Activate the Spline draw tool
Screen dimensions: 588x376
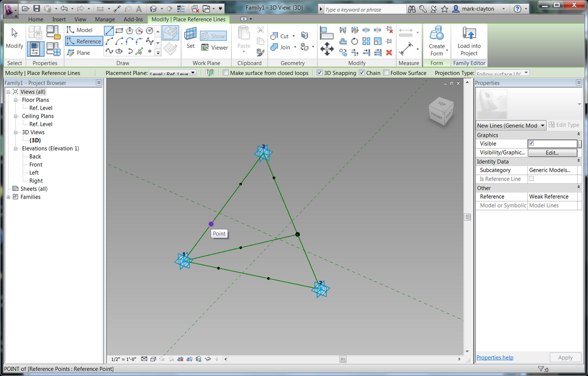point(110,51)
